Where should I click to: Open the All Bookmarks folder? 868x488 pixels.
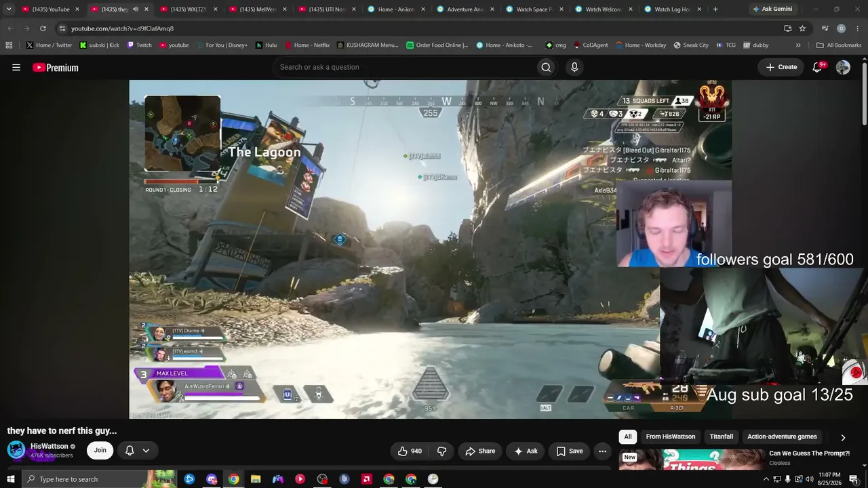point(839,45)
